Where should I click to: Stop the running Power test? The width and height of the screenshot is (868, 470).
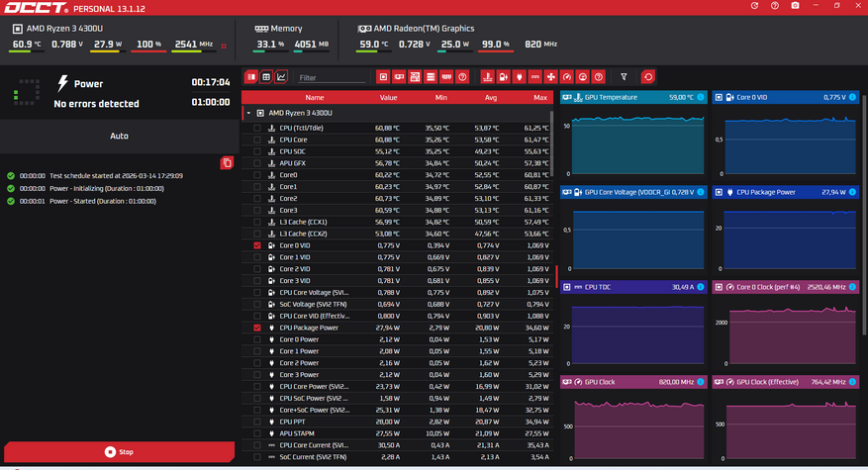tap(119, 452)
